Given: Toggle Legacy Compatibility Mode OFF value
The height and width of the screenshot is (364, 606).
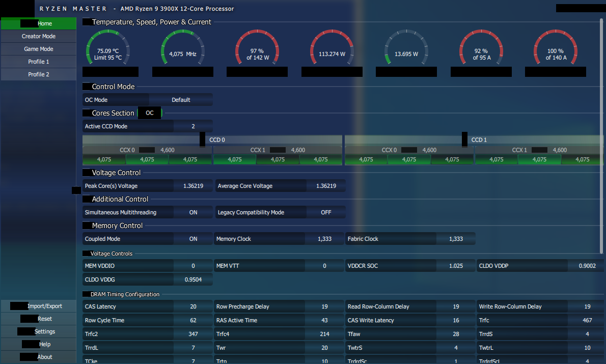Looking at the screenshot, I should pos(326,212).
